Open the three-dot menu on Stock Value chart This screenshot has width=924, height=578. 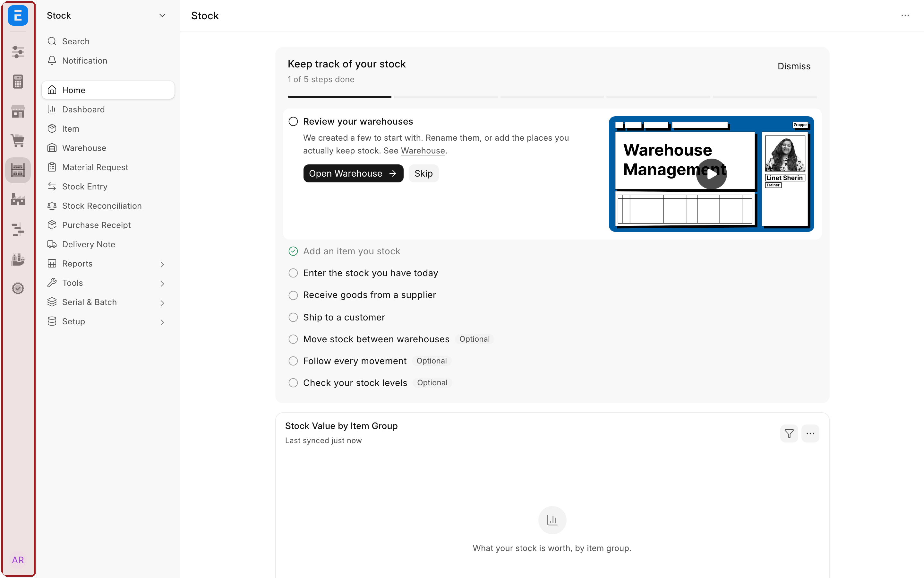coord(810,433)
